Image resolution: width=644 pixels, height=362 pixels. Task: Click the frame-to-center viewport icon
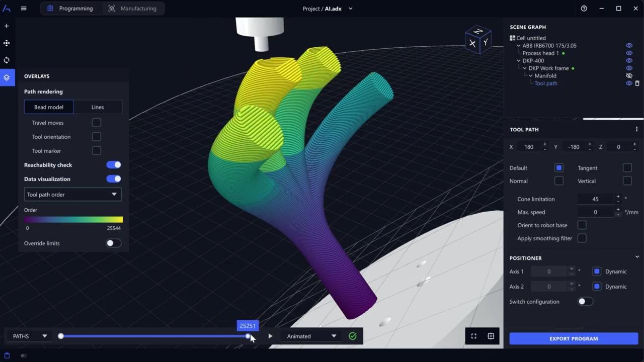point(491,336)
